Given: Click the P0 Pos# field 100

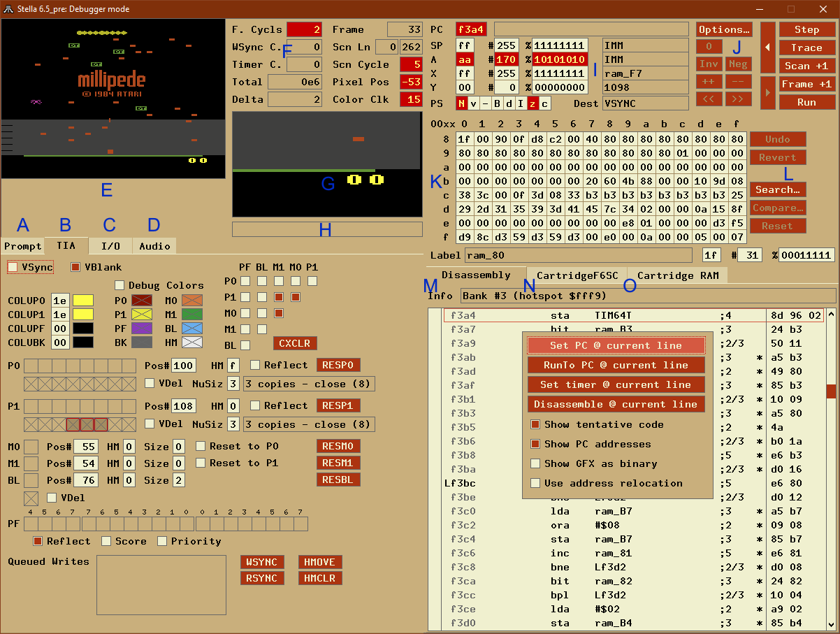Looking at the screenshot, I should click(x=183, y=366).
